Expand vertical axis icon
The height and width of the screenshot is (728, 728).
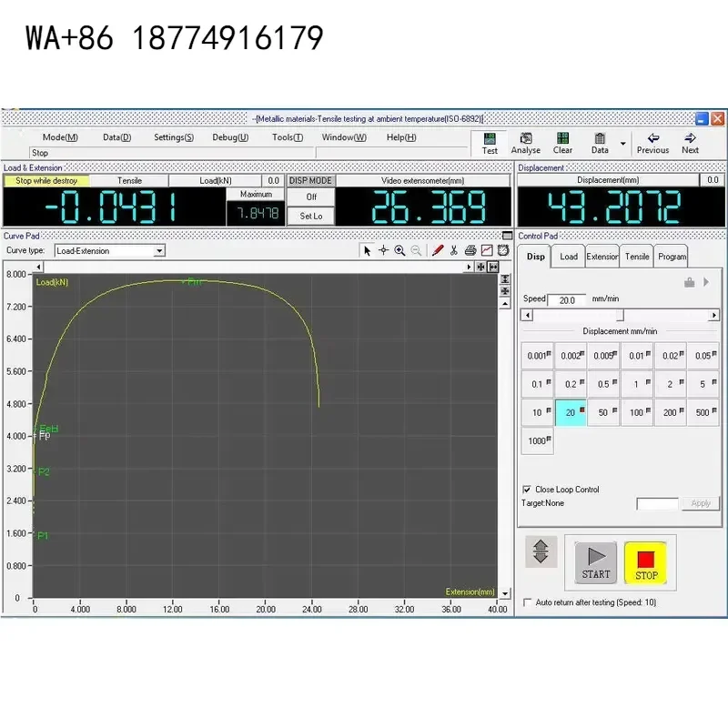pos(505,279)
